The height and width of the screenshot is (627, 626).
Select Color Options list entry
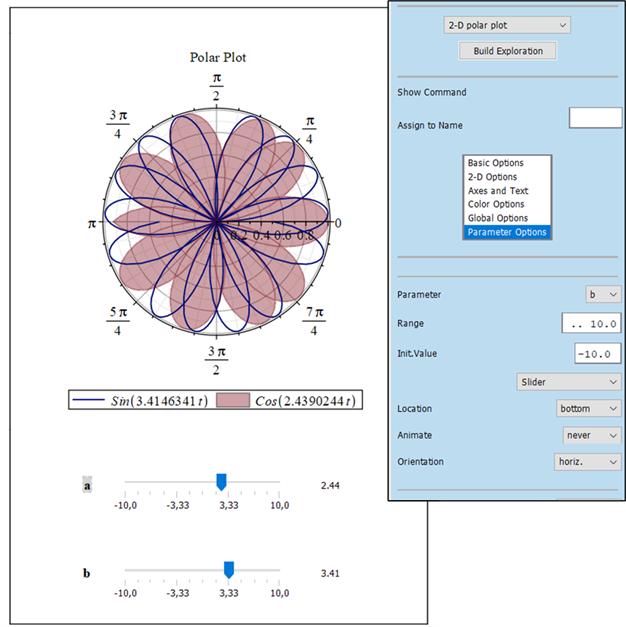tap(497, 205)
